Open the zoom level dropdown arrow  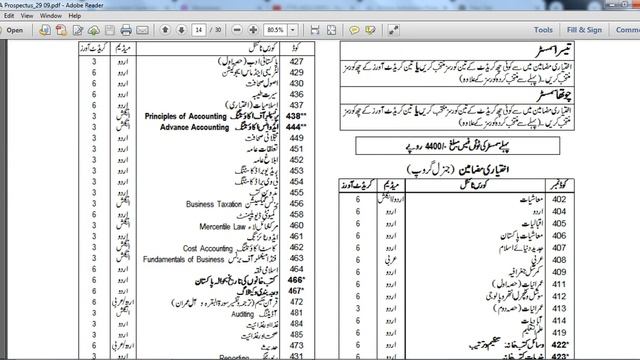pyautogui.click(x=293, y=30)
